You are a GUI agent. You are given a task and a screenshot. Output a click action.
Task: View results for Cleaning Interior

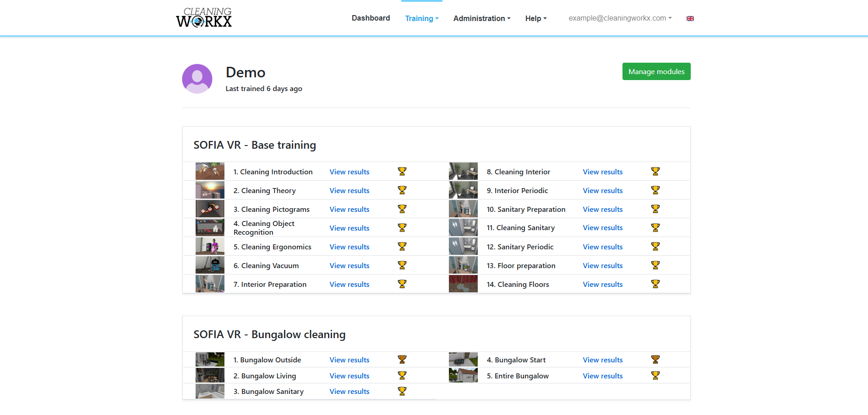point(603,172)
